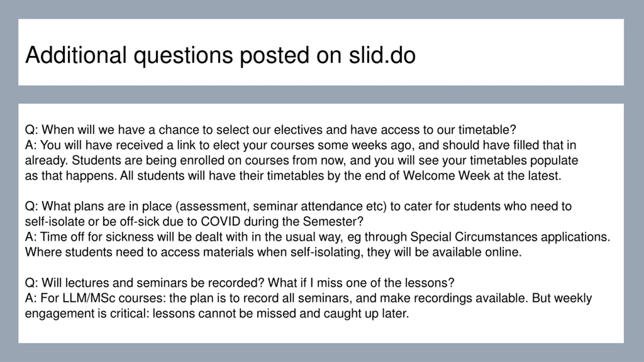The height and width of the screenshot is (362, 644).
Task: Click the first question about selecting electives
Action: pyautogui.click(x=270, y=130)
